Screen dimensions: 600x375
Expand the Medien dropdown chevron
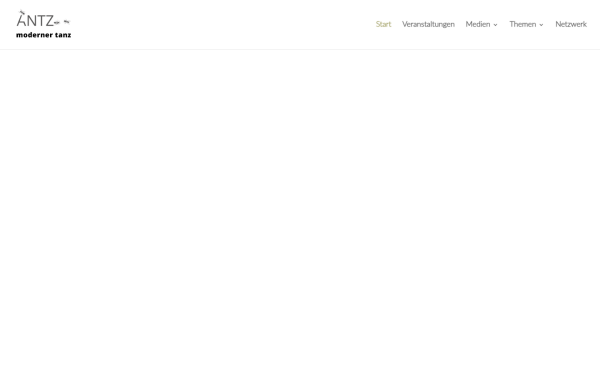click(495, 25)
